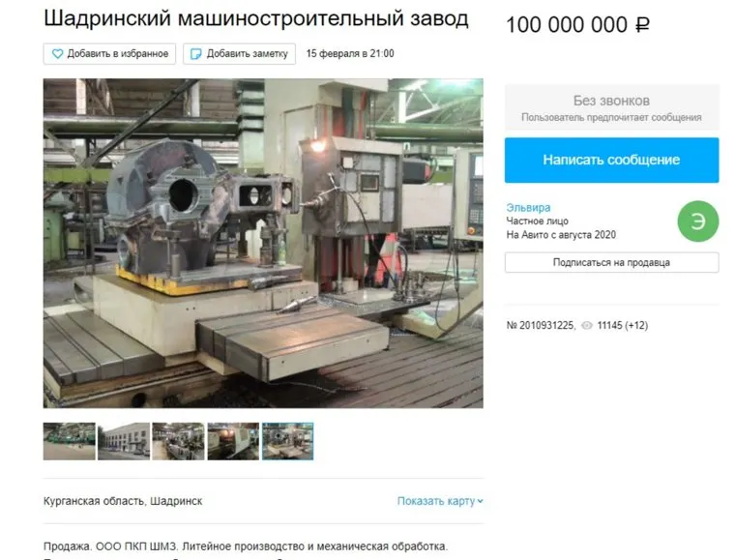Click Написать сообщение blue button
This screenshot has width=735, height=560.
pyautogui.click(x=612, y=160)
